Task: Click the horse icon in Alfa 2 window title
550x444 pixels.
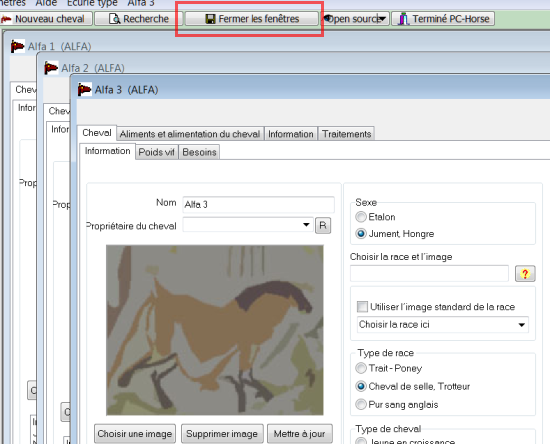Action: [51, 68]
